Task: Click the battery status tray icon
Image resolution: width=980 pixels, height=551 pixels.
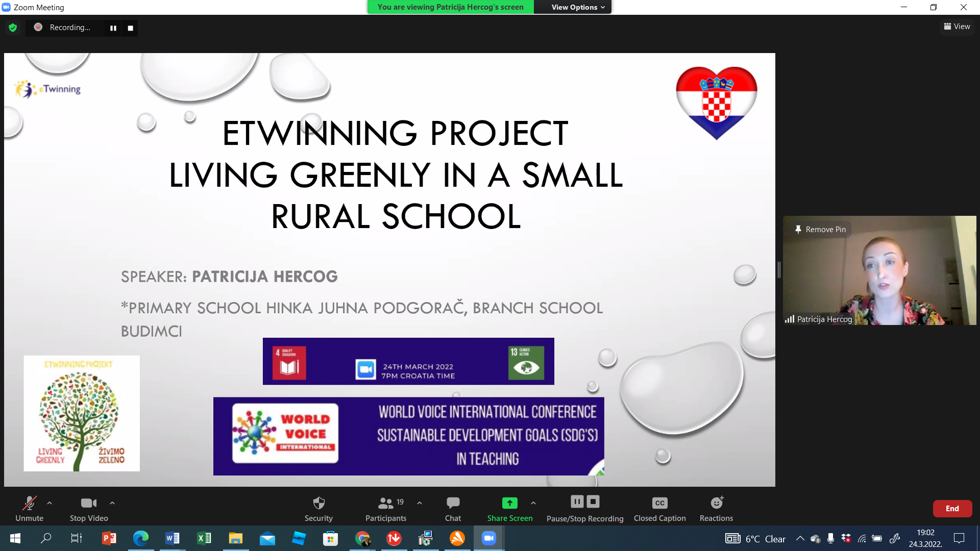Action: pyautogui.click(x=877, y=538)
